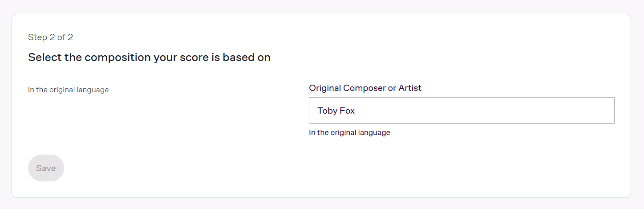Click the 'Toby Fox' text in the field
This screenshot has width=644, height=209.
click(x=336, y=111)
